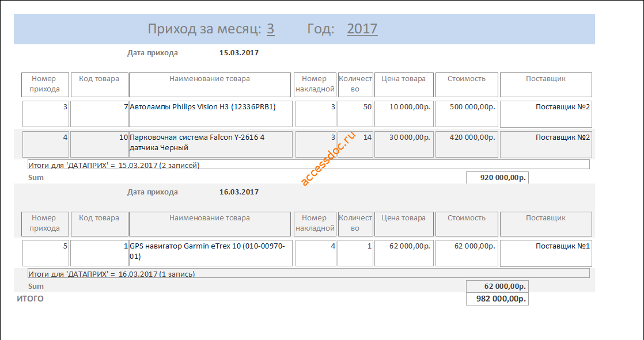Click the price cell '10 000,00р.'
This screenshot has height=340, width=644.
pyautogui.click(x=404, y=113)
